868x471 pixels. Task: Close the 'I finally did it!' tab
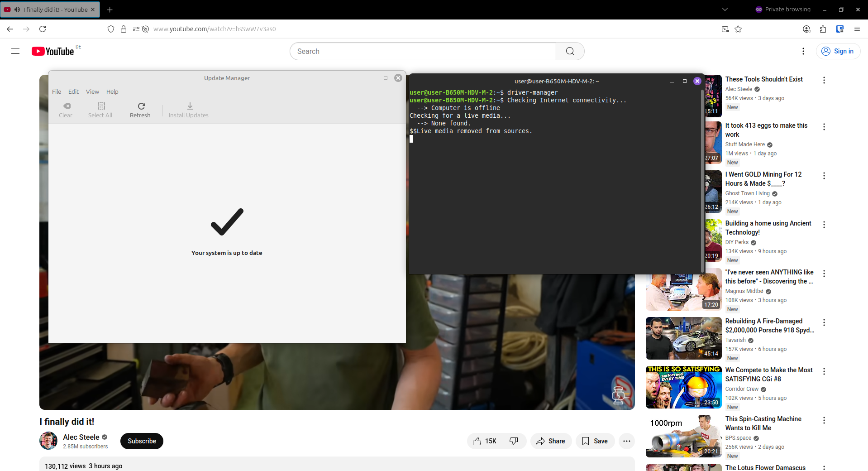click(93, 10)
